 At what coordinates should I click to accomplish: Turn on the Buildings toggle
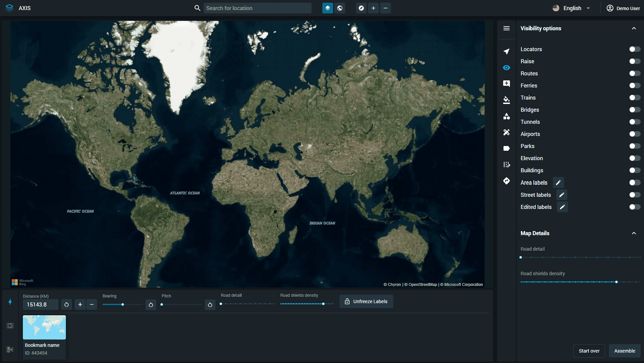635,170
